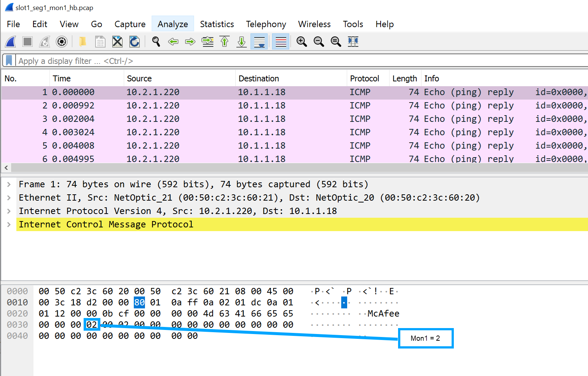Screen dimensions: 588x376
Task: Open the File menu
Action: [13, 24]
